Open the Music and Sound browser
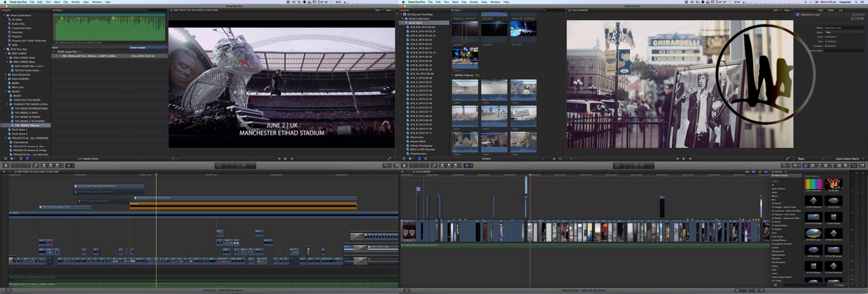The width and height of the screenshot is (868, 294). [x=820, y=165]
